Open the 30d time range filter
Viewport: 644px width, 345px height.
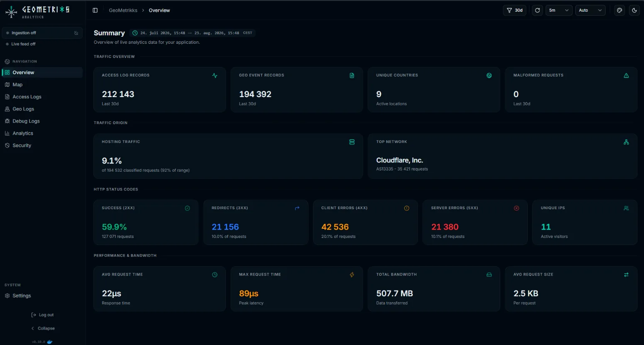tap(515, 10)
